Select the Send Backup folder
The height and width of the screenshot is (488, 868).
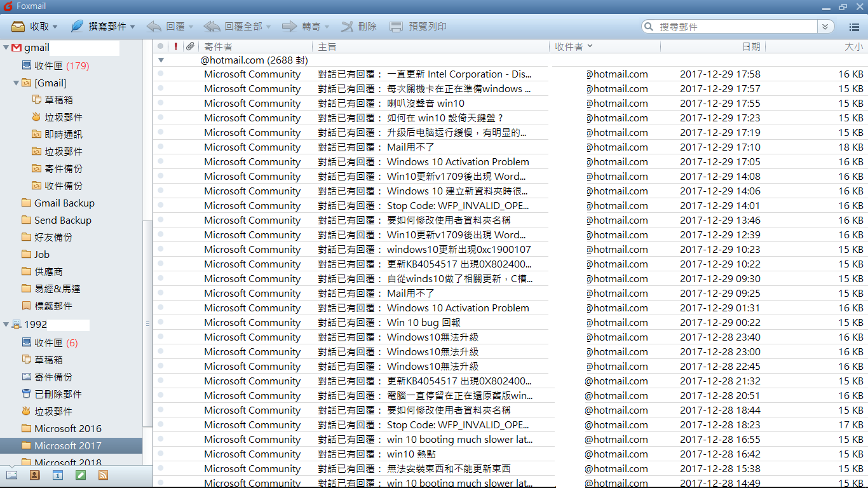[57, 220]
